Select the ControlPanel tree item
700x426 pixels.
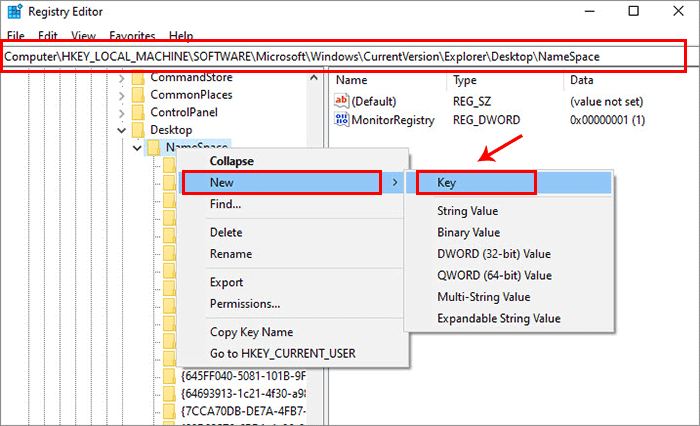coord(184,112)
